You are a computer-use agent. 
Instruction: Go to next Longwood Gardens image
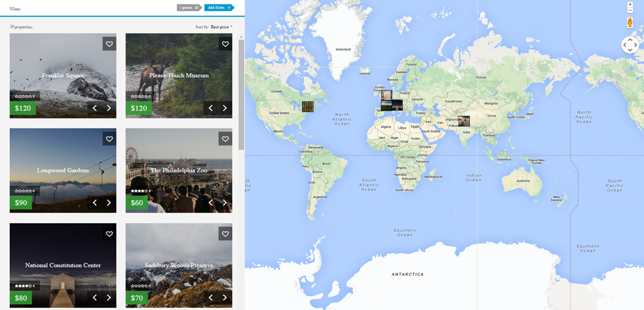[109, 202]
